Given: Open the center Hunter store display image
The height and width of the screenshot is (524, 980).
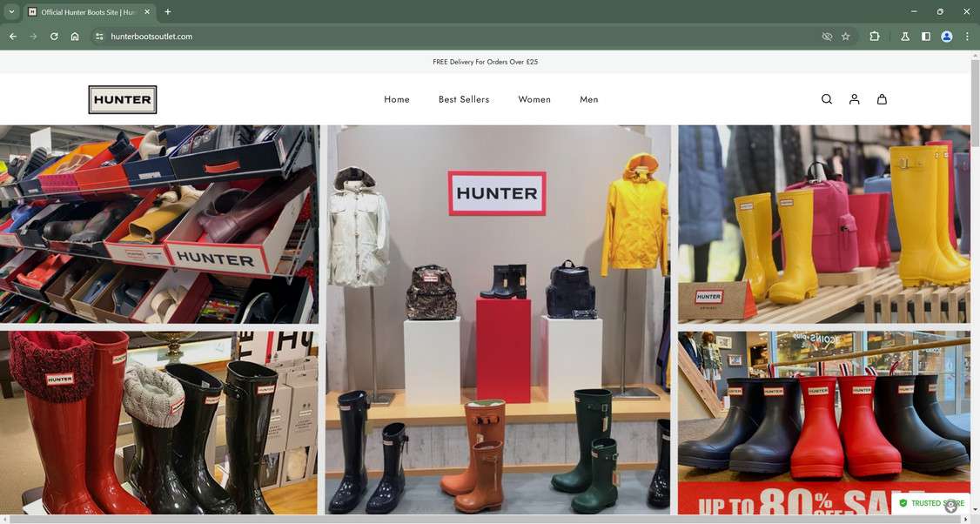Looking at the screenshot, I should pyautogui.click(x=498, y=319).
